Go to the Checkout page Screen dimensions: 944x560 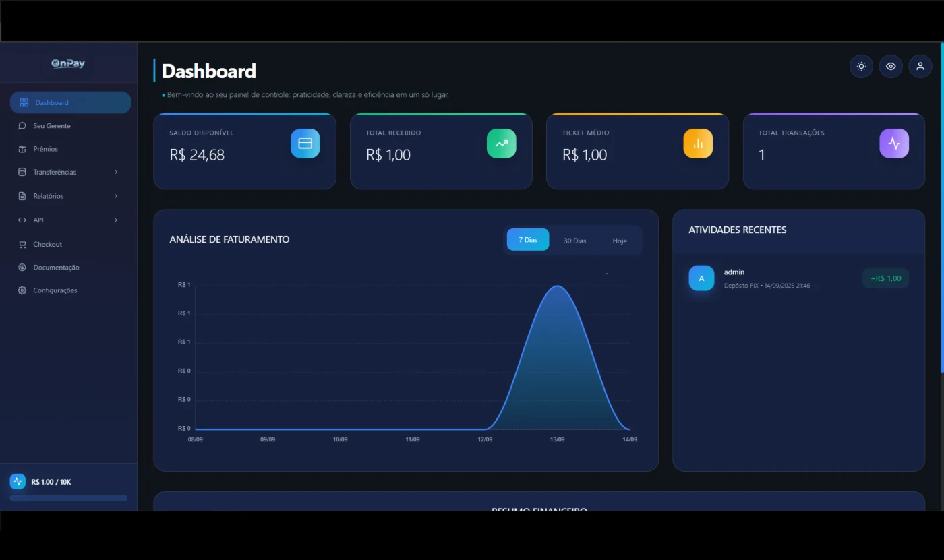(x=47, y=244)
